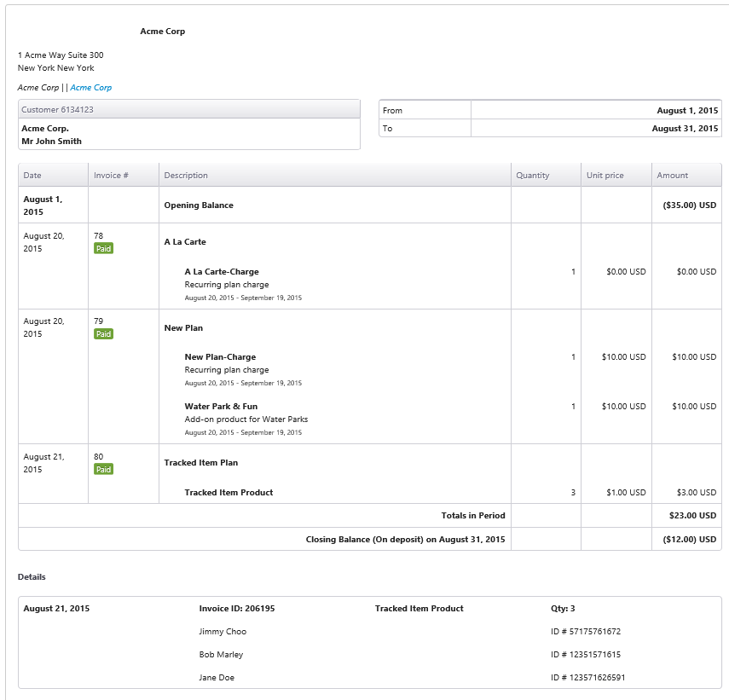Click the Paid badge for invoice 78

103,249
